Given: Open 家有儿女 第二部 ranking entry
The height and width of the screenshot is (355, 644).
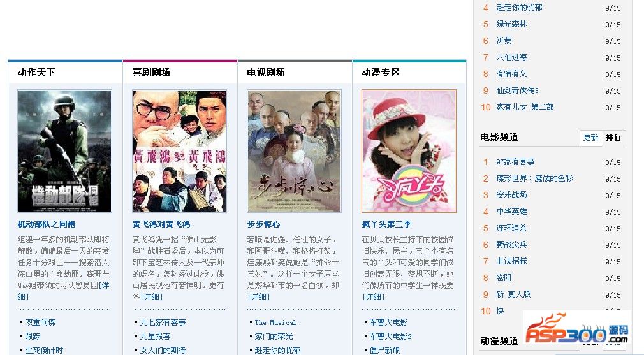Looking at the screenshot, I should 525,106.
